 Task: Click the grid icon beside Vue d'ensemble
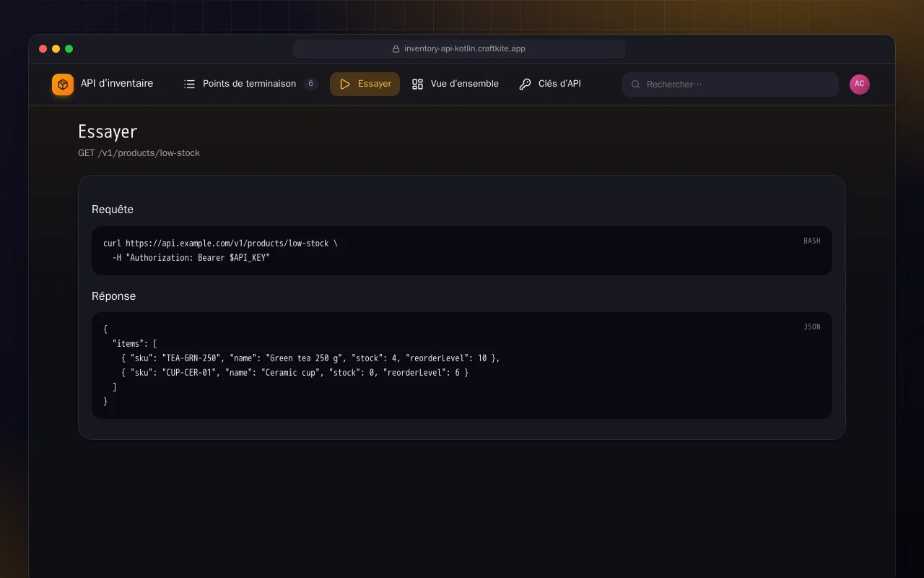click(x=417, y=85)
